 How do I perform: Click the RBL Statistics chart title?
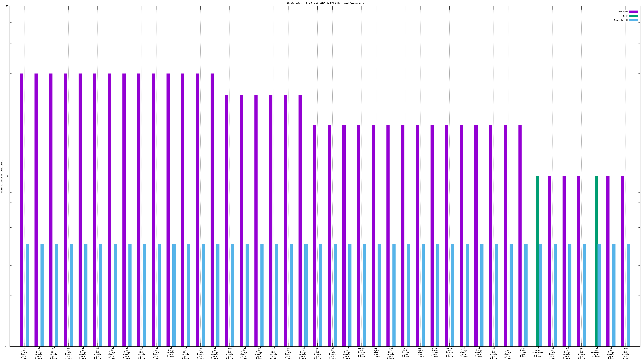pyautogui.click(x=325, y=3)
